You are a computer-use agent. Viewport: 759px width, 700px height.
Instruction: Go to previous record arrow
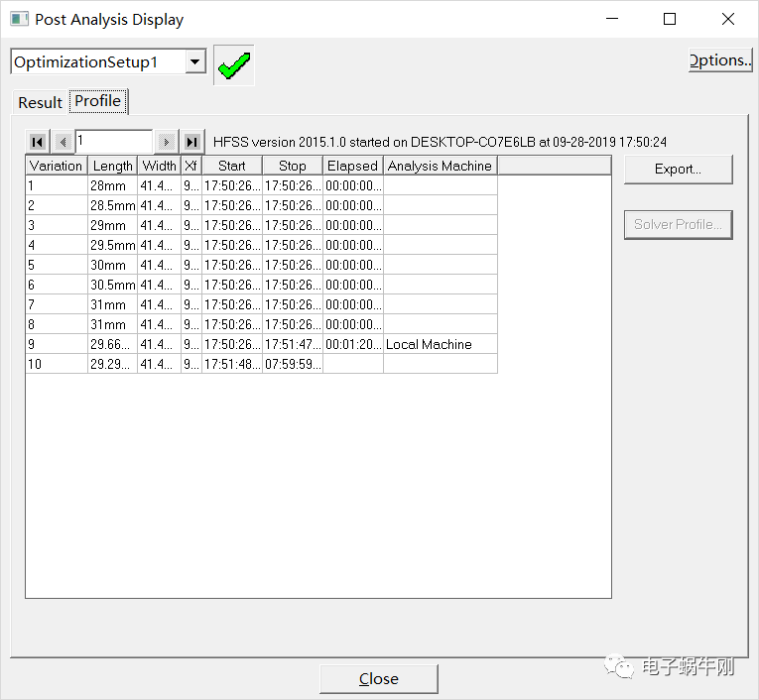pyautogui.click(x=63, y=142)
